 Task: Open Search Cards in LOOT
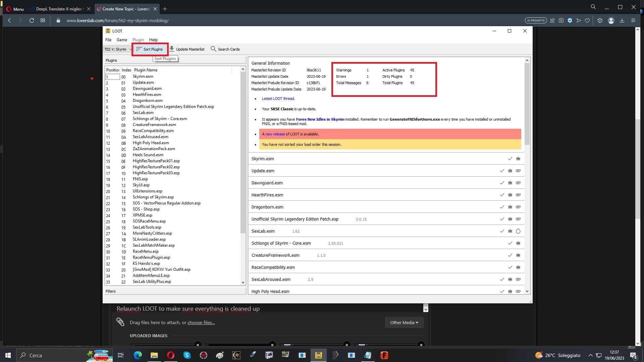point(225,49)
